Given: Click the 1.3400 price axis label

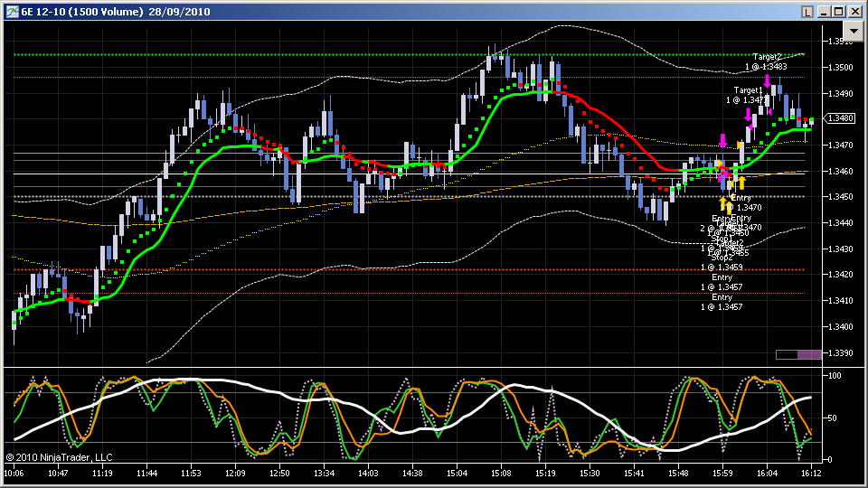Looking at the screenshot, I should [840, 326].
